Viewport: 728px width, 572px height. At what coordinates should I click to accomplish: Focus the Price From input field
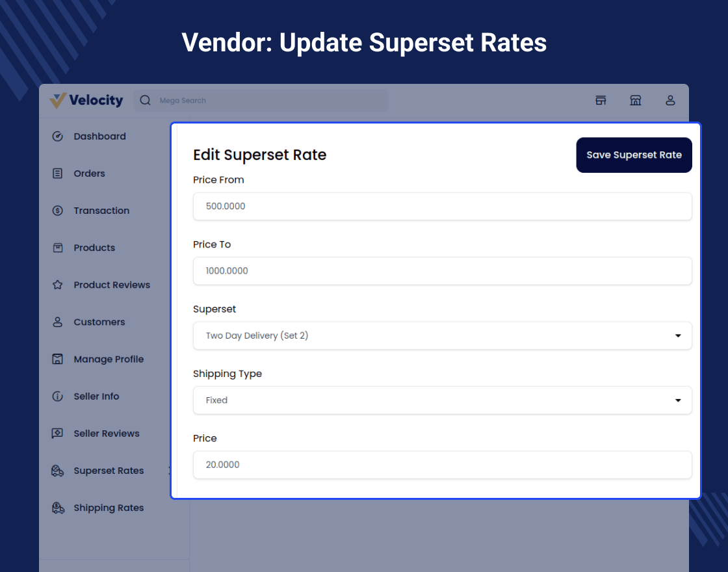click(442, 206)
